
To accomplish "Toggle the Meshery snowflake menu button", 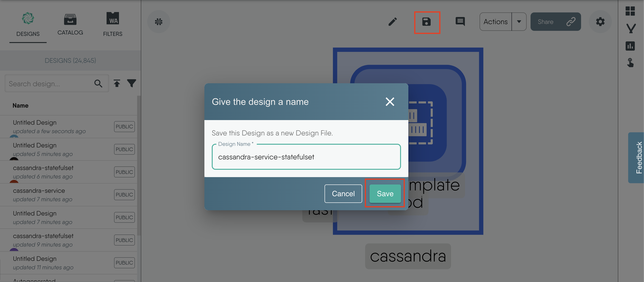I will 159,22.
